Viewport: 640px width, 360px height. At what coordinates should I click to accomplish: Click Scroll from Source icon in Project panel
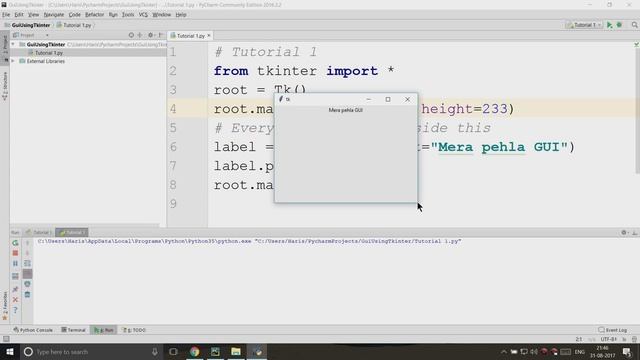[x=131, y=35]
